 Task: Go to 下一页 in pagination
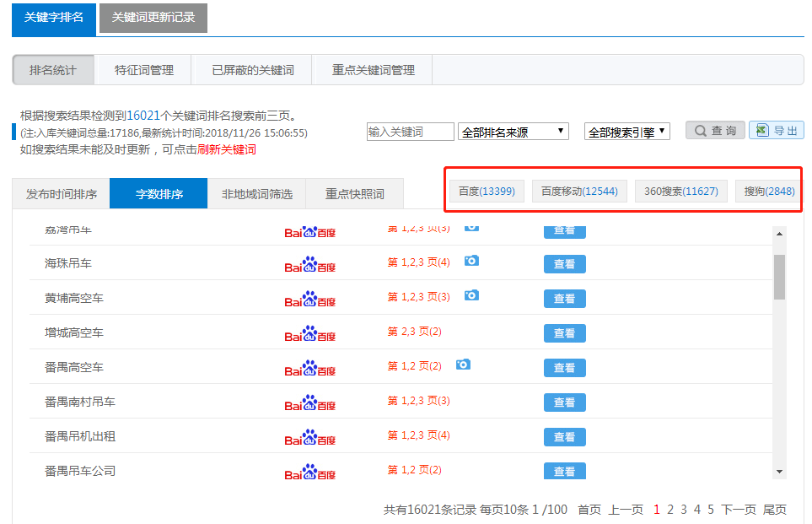pyautogui.click(x=739, y=510)
